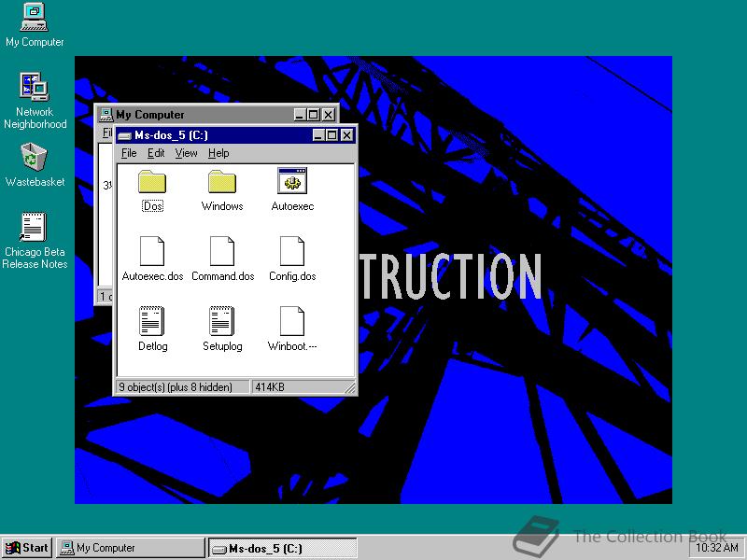Screen dimensions: 747x560
Task: Select the Windows folder icon
Action: tap(222, 182)
